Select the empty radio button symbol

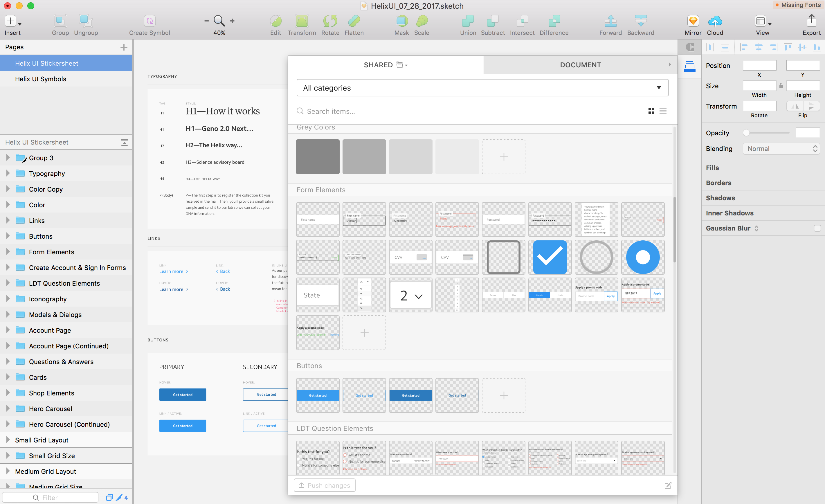(x=596, y=257)
